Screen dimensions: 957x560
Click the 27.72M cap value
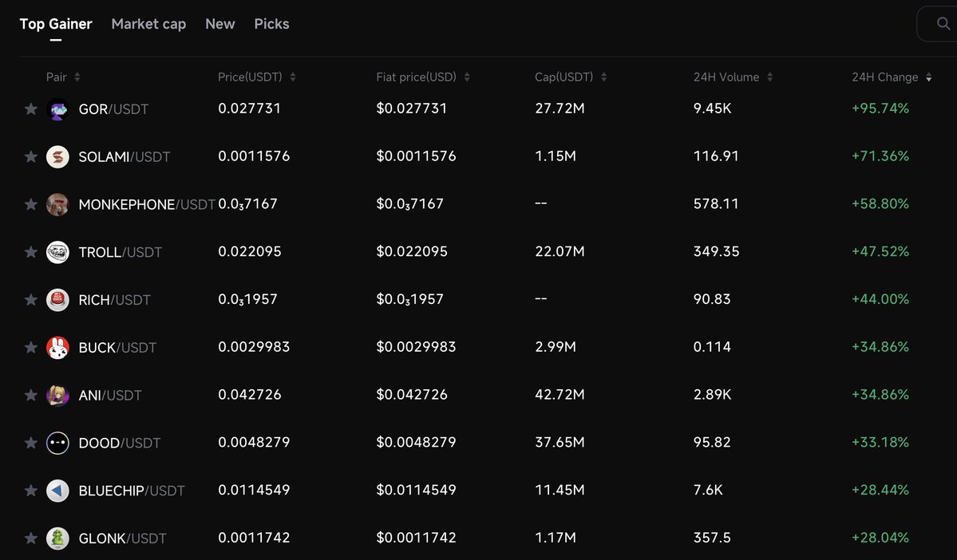(x=560, y=108)
